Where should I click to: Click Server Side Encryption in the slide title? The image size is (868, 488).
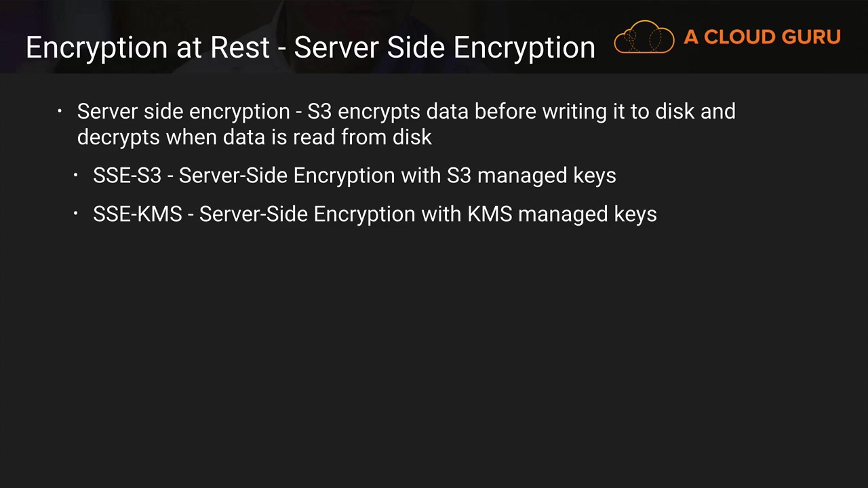[x=444, y=47]
